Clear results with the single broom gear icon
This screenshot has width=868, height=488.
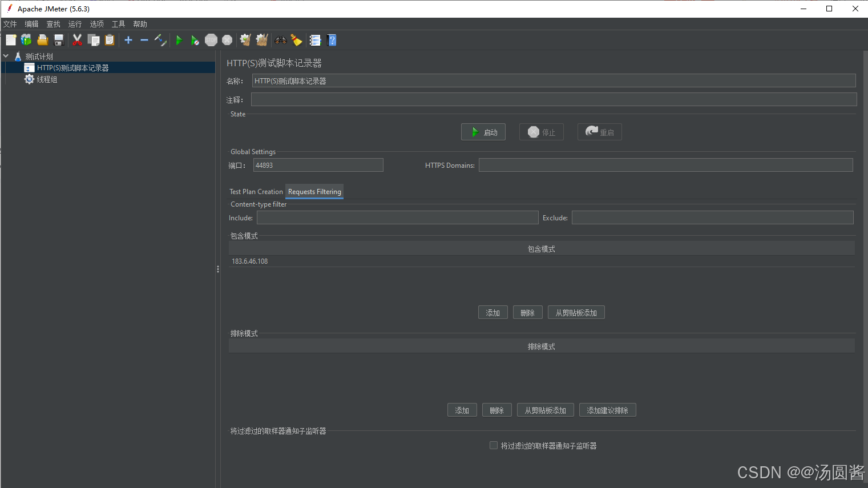pyautogui.click(x=245, y=40)
